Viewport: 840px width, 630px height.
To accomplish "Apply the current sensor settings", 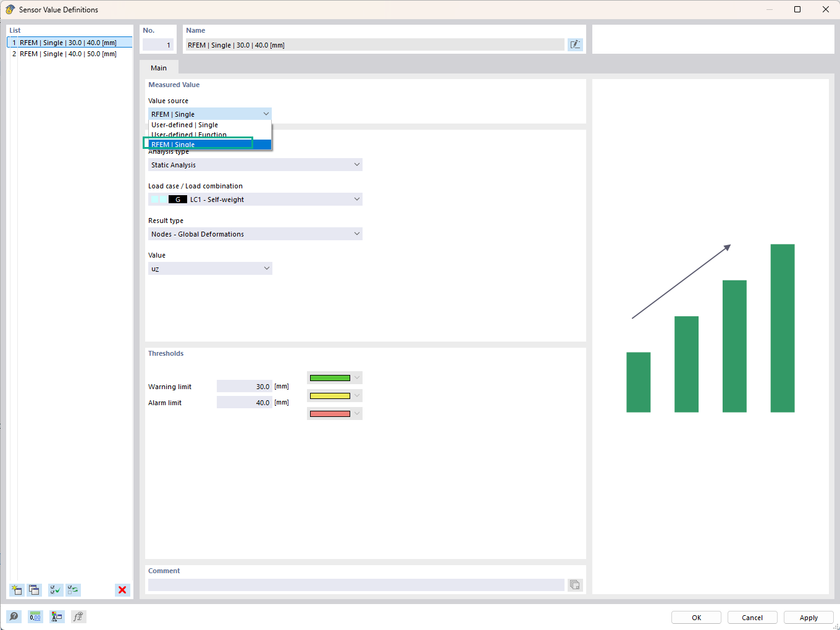I will coord(808,617).
